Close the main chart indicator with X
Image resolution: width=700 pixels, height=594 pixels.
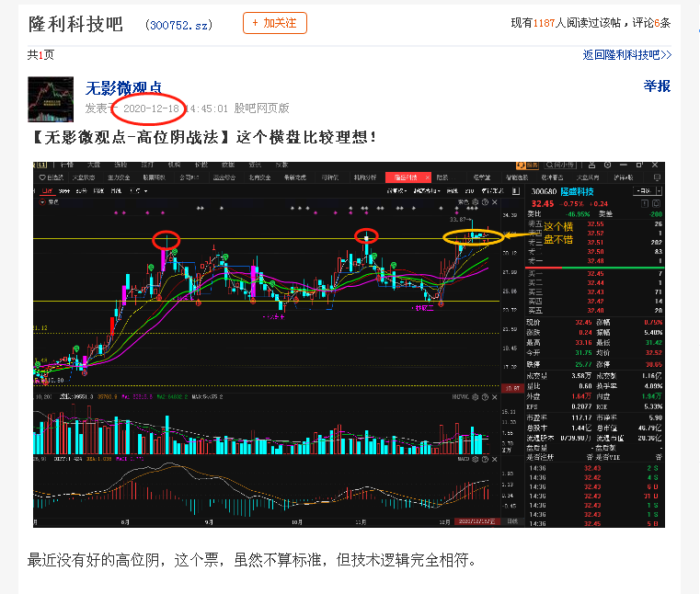(495, 202)
